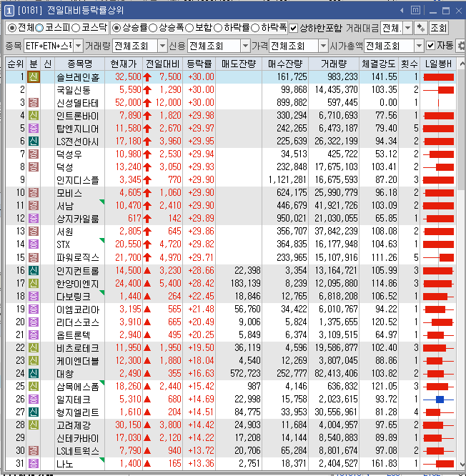
Task: Open the 종목 ETF+ETN dropdown
Action: [79, 46]
